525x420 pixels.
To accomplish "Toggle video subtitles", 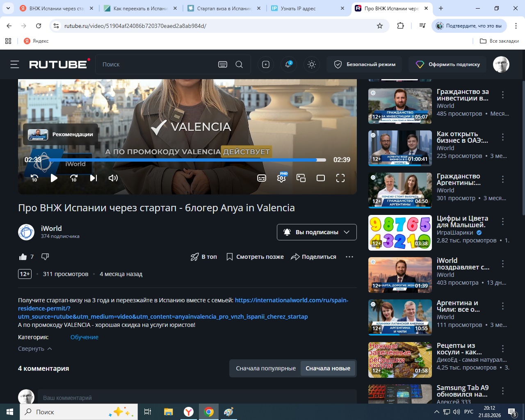I will tap(262, 178).
